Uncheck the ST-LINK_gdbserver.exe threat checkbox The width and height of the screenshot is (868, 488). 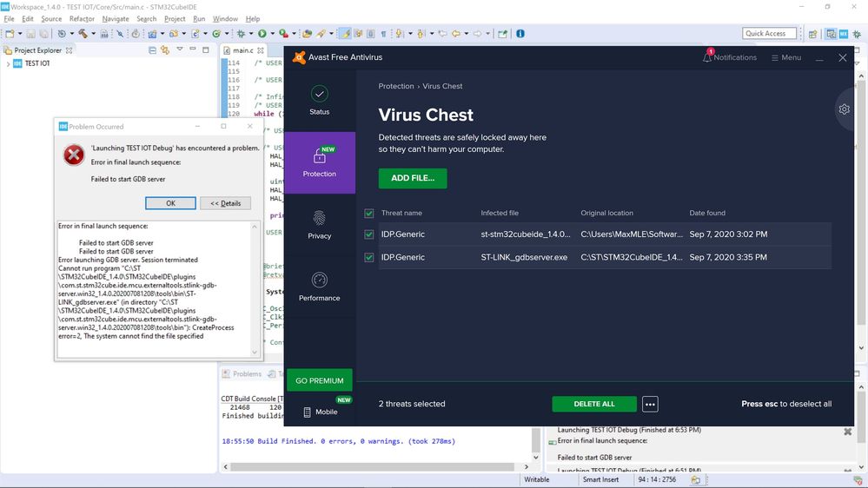pos(369,257)
